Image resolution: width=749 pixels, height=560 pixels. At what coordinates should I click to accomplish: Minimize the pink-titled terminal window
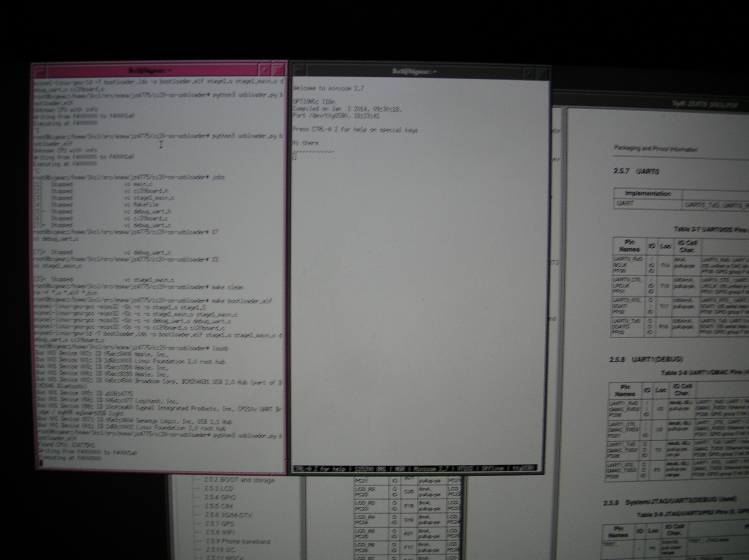click(x=265, y=70)
